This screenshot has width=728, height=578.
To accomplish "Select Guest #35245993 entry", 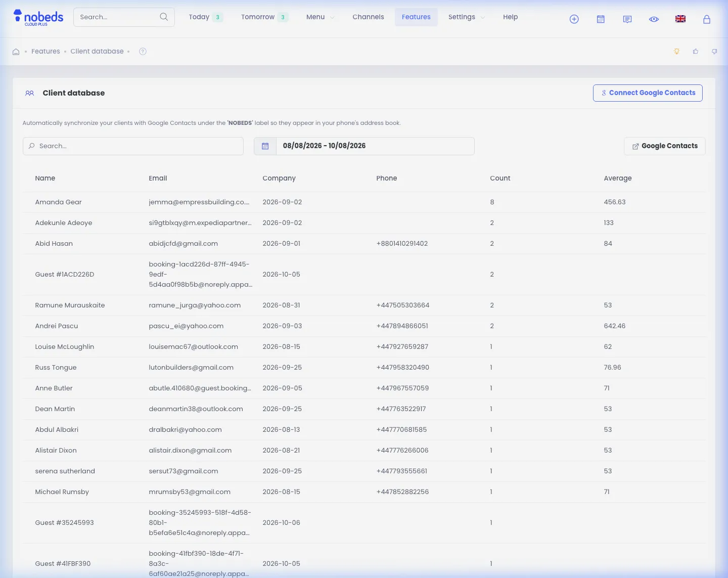I will 64,523.
